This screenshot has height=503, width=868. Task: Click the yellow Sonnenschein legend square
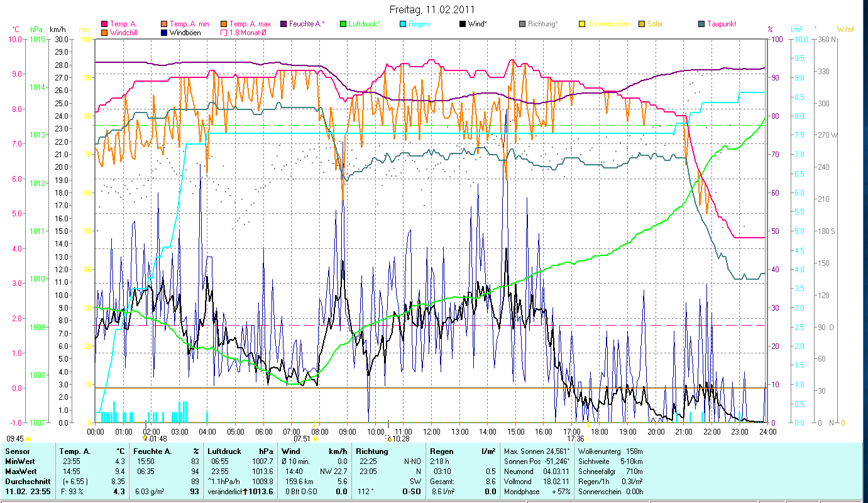pyautogui.click(x=582, y=24)
